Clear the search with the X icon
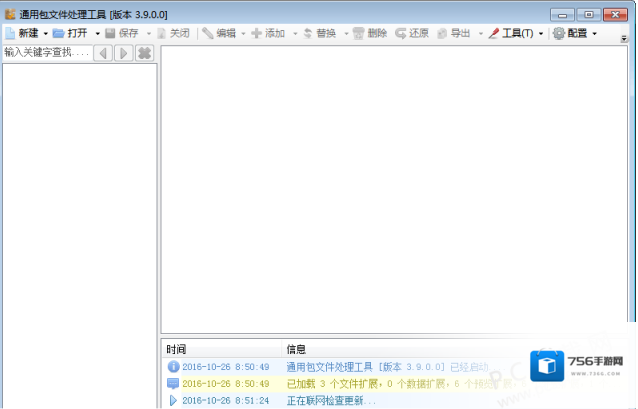This screenshot has width=638, height=409. pos(144,53)
